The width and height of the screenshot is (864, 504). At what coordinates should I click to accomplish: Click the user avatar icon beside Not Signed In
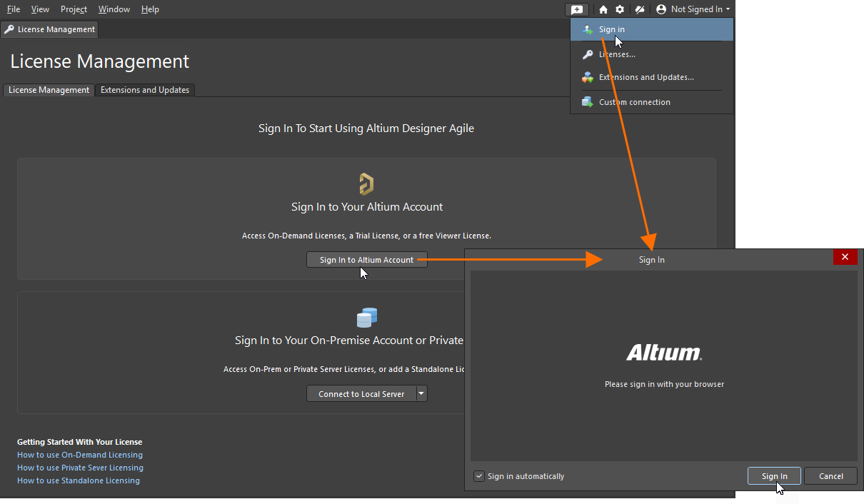pyautogui.click(x=661, y=9)
